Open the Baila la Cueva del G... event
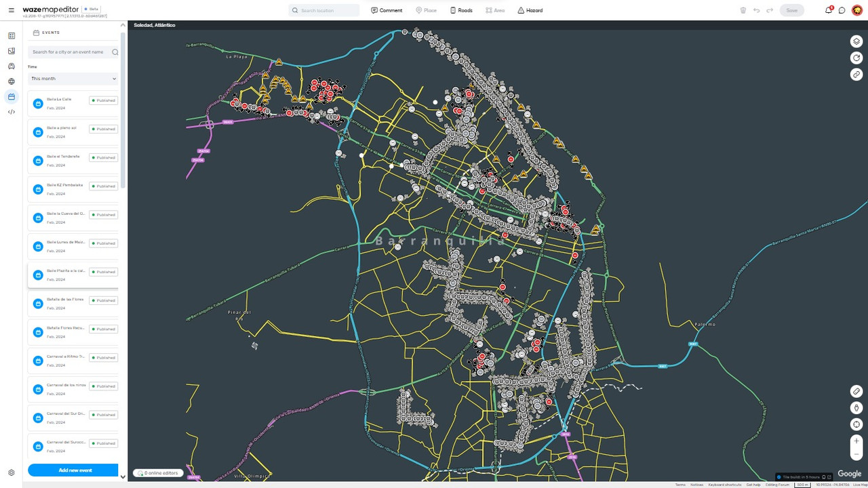This screenshot has width=868, height=488. coord(73,218)
